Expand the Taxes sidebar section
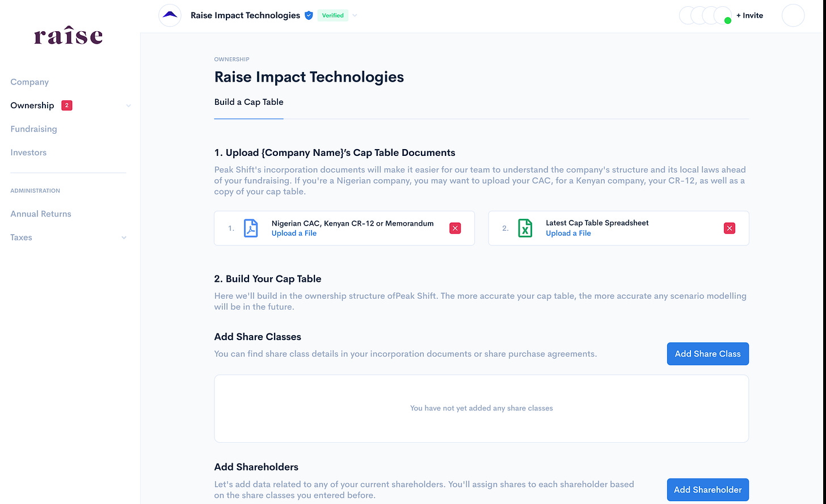Image resolution: width=826 pixels, height=504 pixels. [x=124, y=238]
